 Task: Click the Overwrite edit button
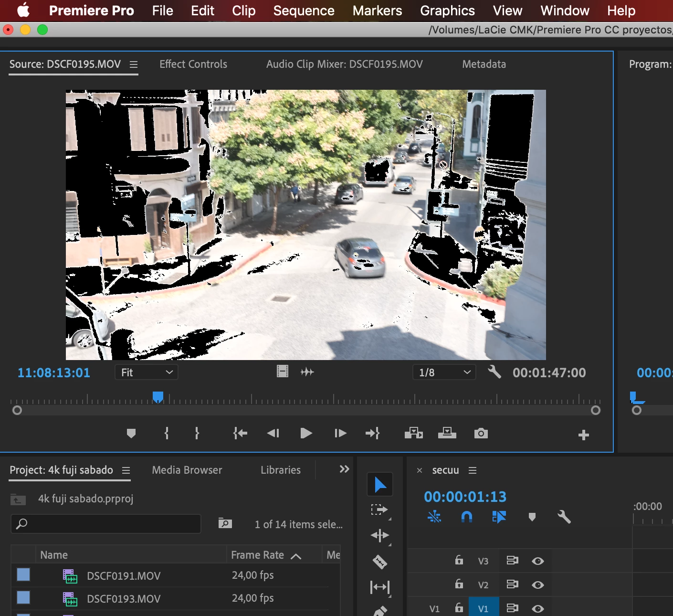(x=447, y=433)
